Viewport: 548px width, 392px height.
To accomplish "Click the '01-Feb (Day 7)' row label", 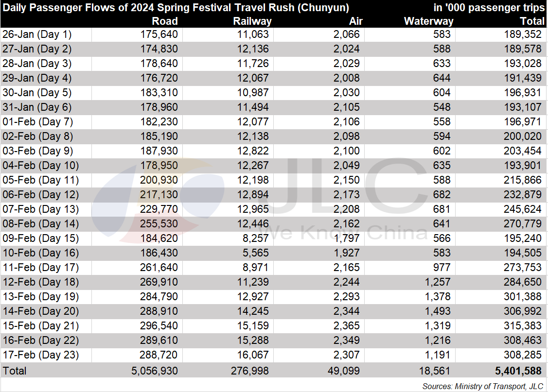I will 38,122.
